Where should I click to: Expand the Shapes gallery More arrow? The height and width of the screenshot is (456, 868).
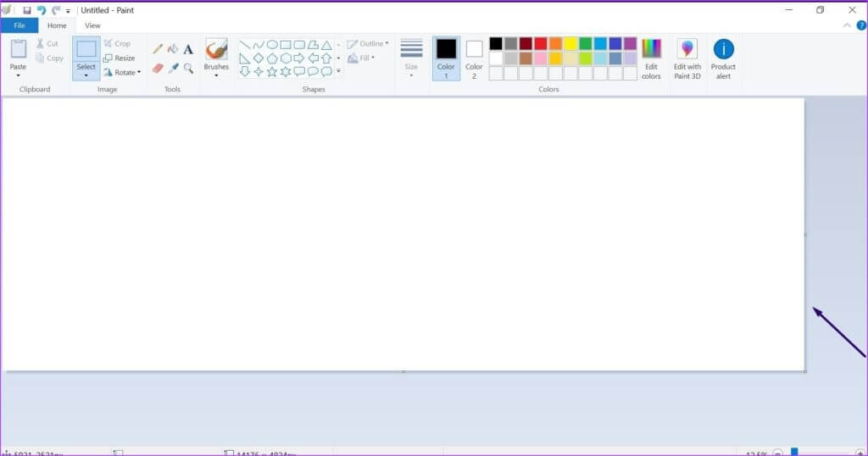click(x=339, y=71)
